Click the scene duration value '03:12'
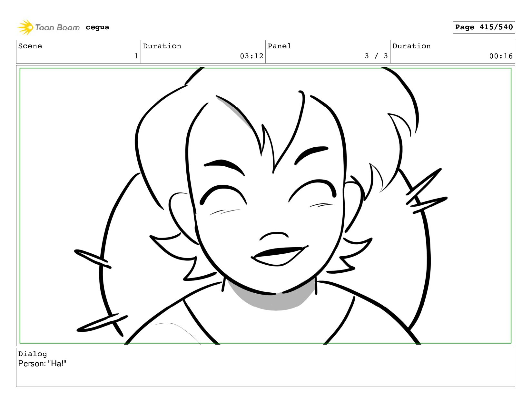Screen dimensions: 532x411 click(251, 56)
